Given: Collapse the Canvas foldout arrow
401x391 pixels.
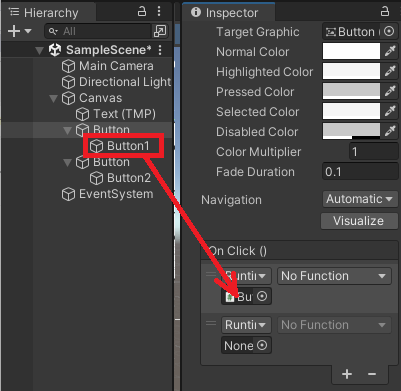Looking at the screenshot, I should click(53, 99).
